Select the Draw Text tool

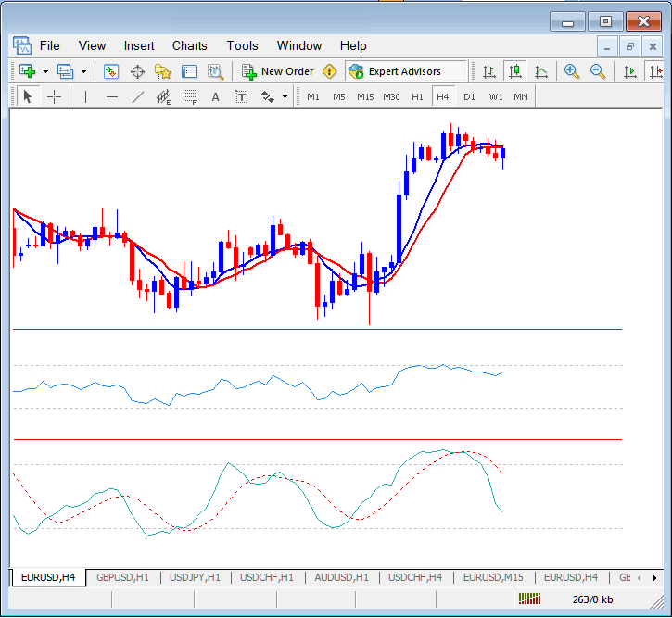tap(216, 96)
